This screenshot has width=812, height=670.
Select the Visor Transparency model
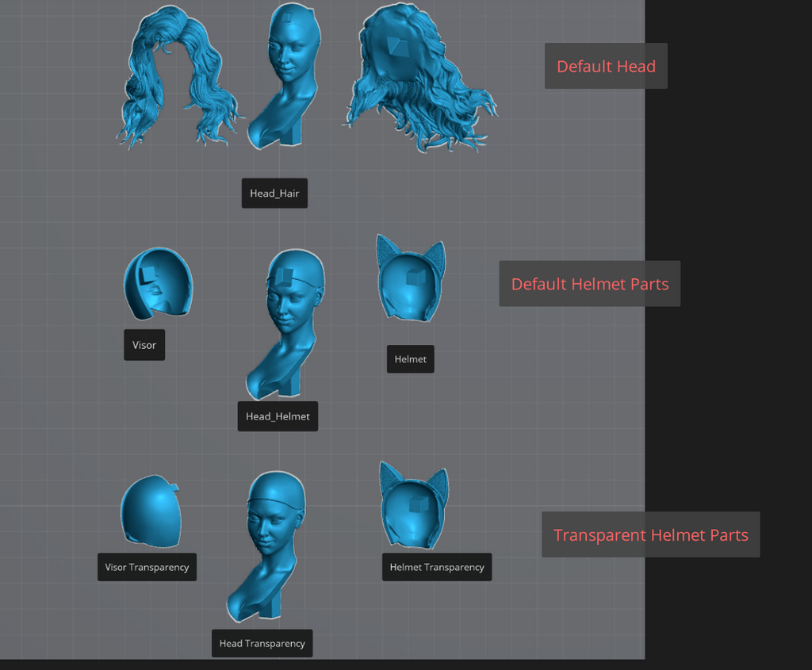pyautogui.click(x=150, y=512)
